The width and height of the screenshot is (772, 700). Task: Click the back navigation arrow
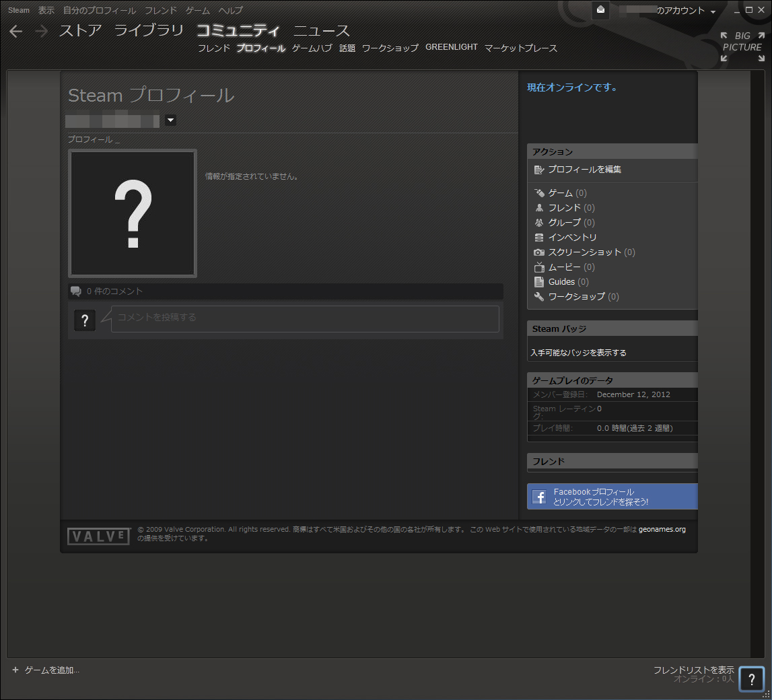(x=16, y=31)
